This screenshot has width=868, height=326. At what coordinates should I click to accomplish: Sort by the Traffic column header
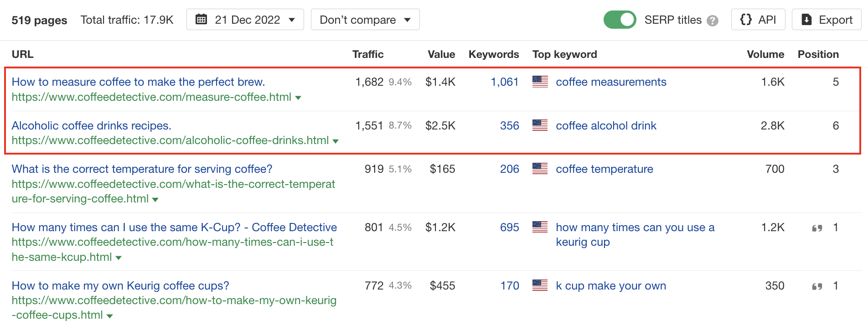[367, 54]
